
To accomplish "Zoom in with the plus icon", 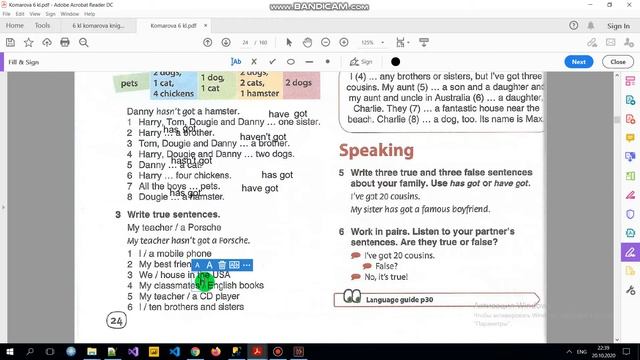I will point(344,42).
